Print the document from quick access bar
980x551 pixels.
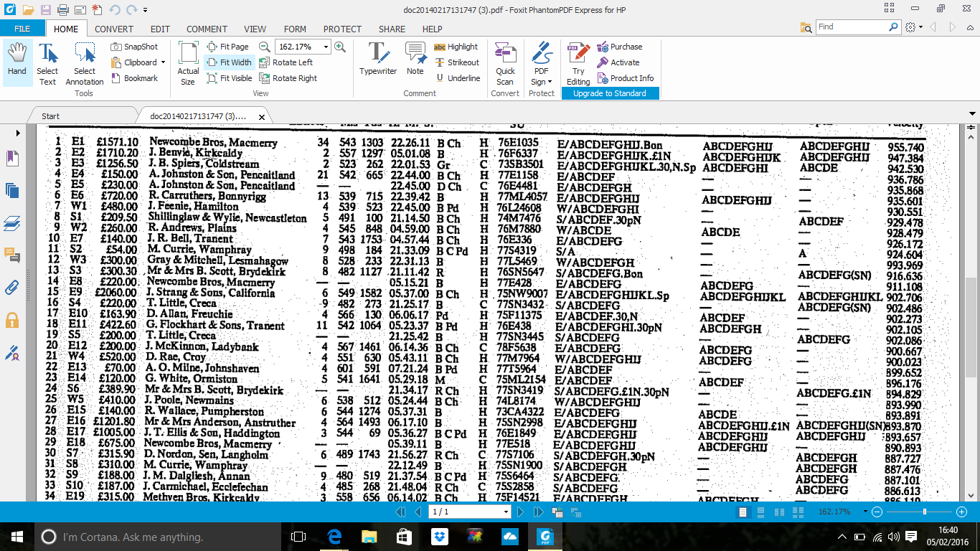(x=63, y=10)
